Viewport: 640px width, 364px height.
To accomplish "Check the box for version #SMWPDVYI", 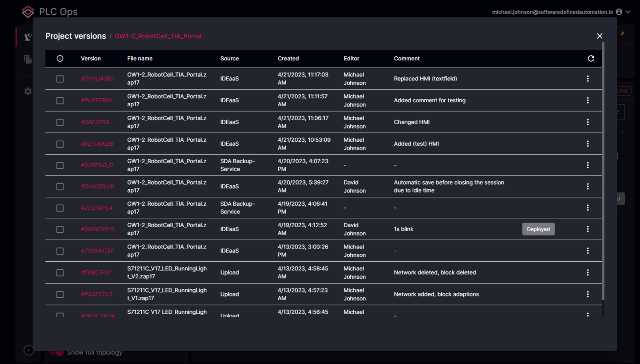I will pyautogui.click(x=60, y=229).
